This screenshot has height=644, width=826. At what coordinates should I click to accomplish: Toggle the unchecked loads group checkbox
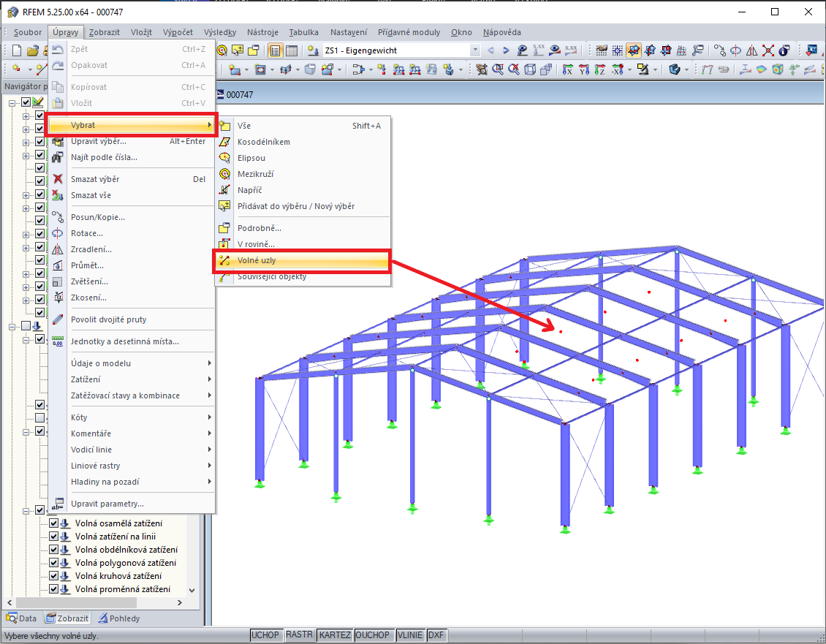click(x=26, y=326)
